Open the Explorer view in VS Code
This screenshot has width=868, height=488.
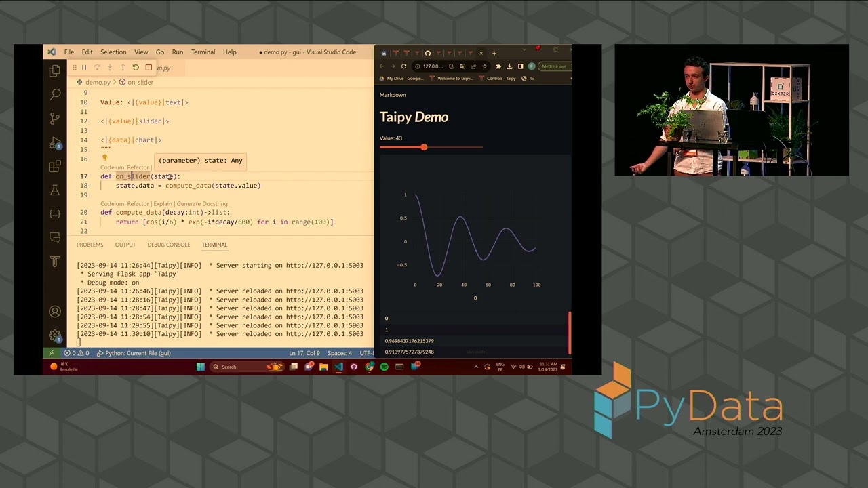pos(55,70)
